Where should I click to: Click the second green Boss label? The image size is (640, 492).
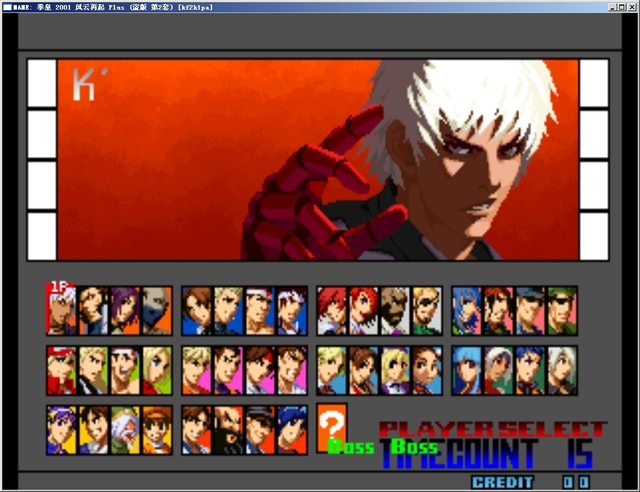[415, 447]
